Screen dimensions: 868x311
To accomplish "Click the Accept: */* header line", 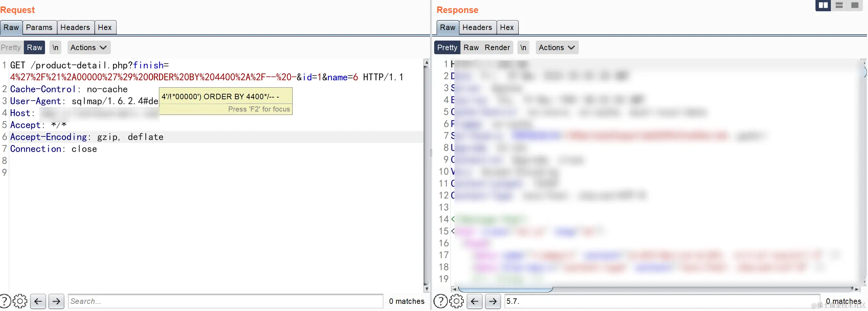I will (38, 125).
